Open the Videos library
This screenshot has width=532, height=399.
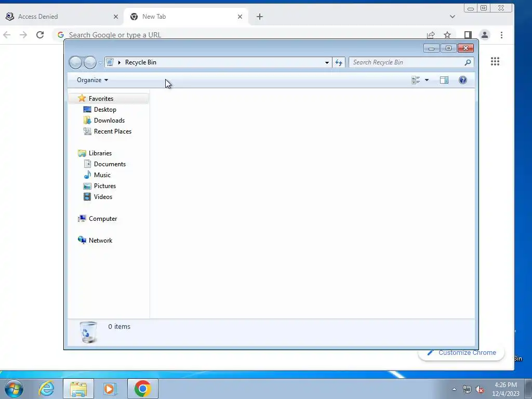point(103,197)
